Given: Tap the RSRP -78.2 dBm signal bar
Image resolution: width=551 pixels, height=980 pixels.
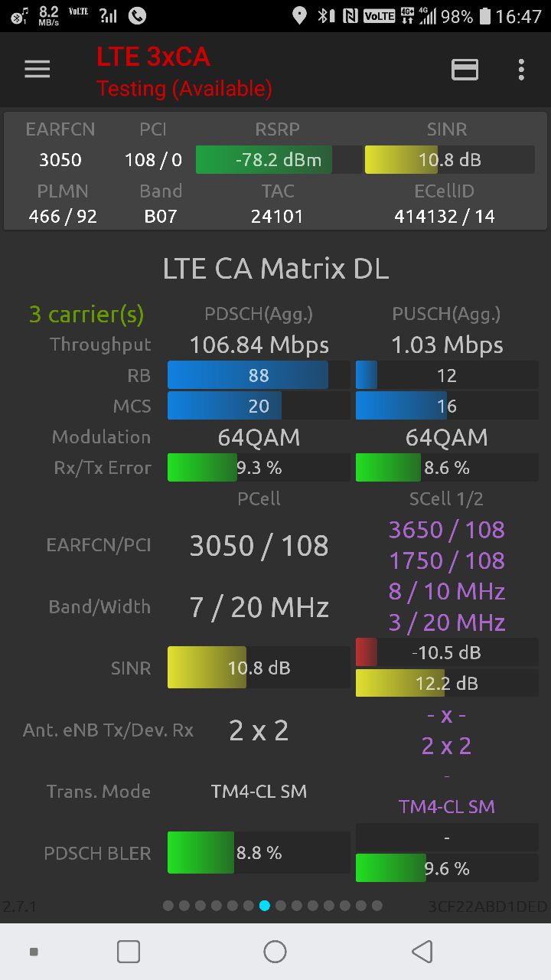Looking at the screenshot, I should (x=279, y=160).
